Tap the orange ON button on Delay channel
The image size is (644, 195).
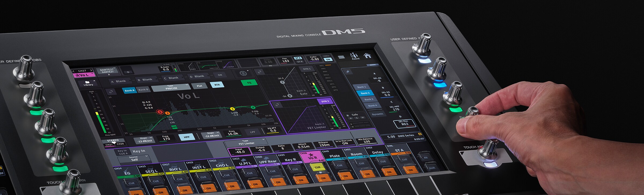click(389, 172)
